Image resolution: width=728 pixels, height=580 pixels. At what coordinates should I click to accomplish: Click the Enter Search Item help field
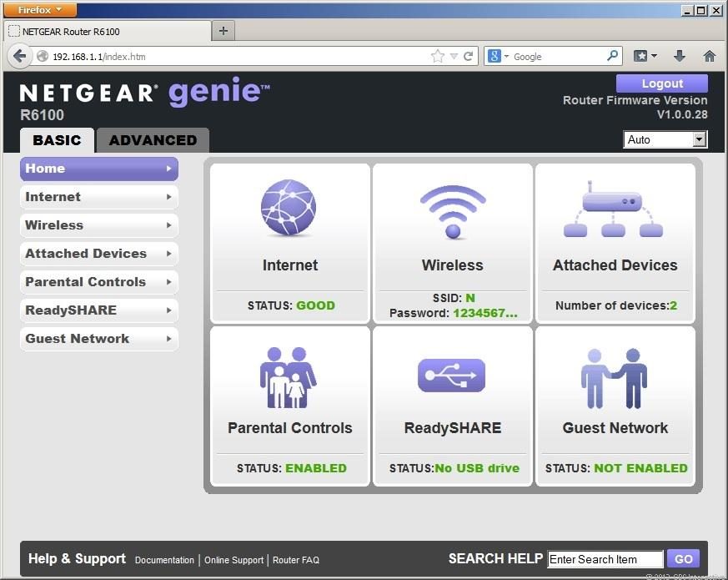pos(605,559)
